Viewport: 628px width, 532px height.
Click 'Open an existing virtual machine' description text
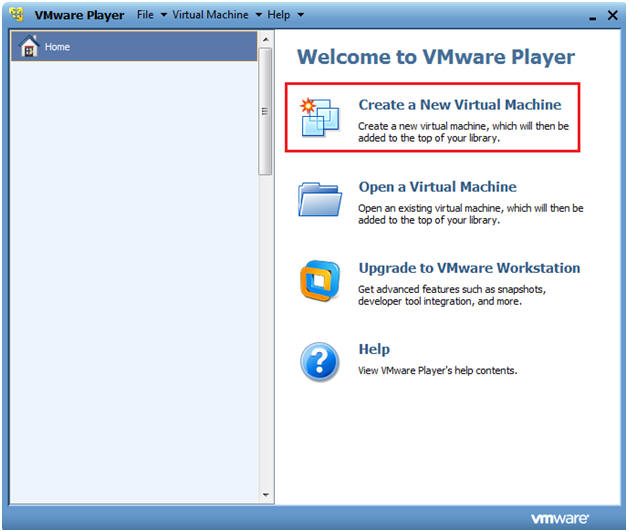471,214
